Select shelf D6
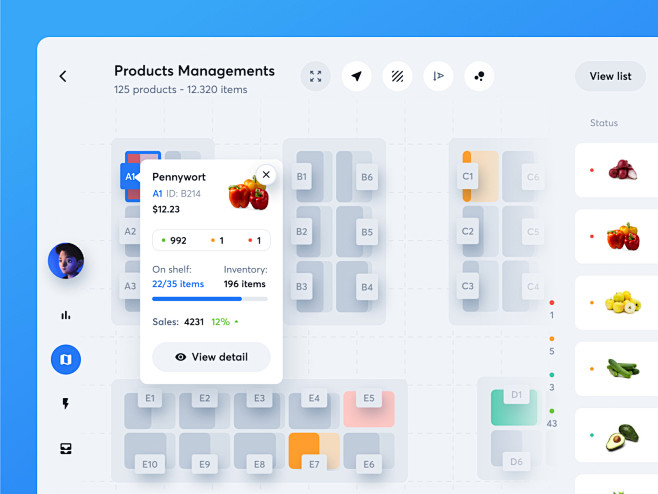The height and width of the screenshot is (494, 658). coord(516,462)
